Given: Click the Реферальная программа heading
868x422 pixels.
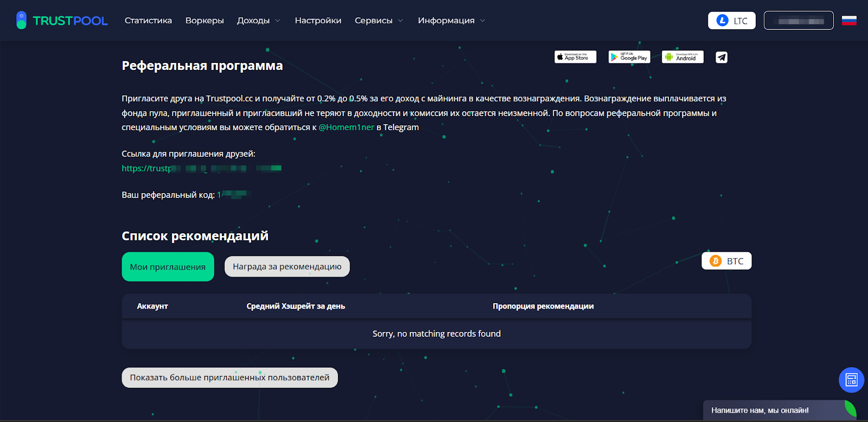Looking at the screenshot, I should [x=202, y=66].
